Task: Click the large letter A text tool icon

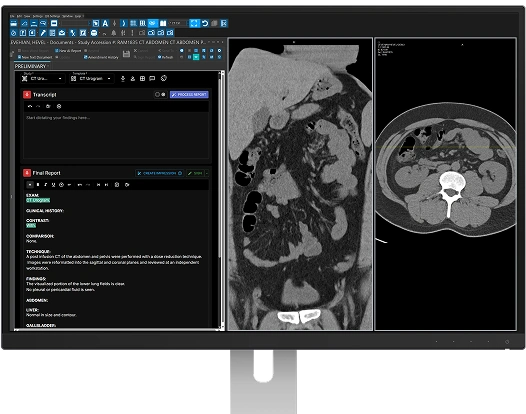Action: [x=105, y=23]
